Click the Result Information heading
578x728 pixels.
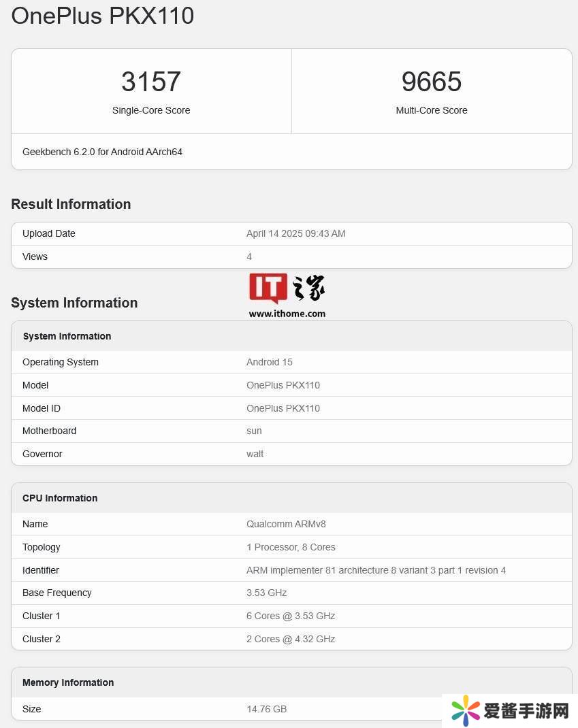click(71, 204)
